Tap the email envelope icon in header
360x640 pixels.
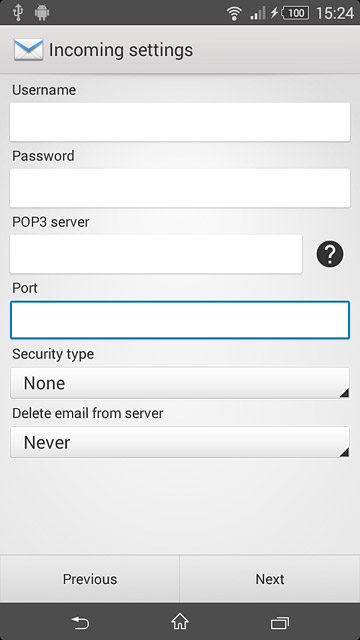[29, 50]
